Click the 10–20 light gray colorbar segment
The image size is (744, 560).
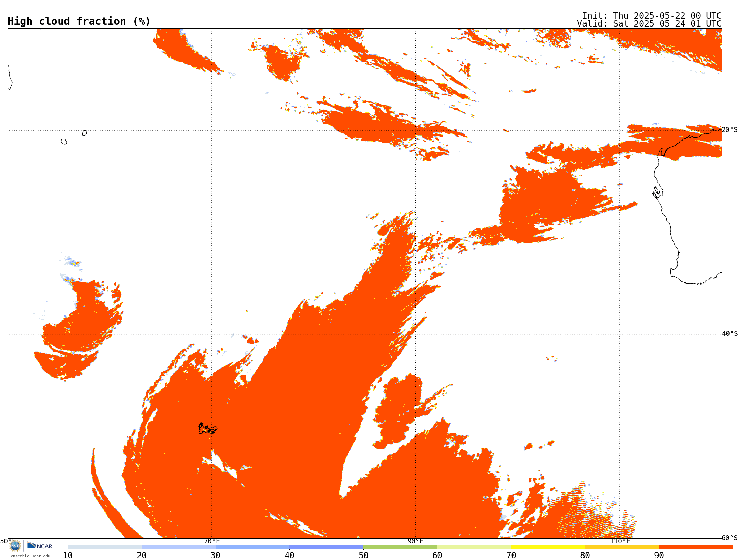105,547
